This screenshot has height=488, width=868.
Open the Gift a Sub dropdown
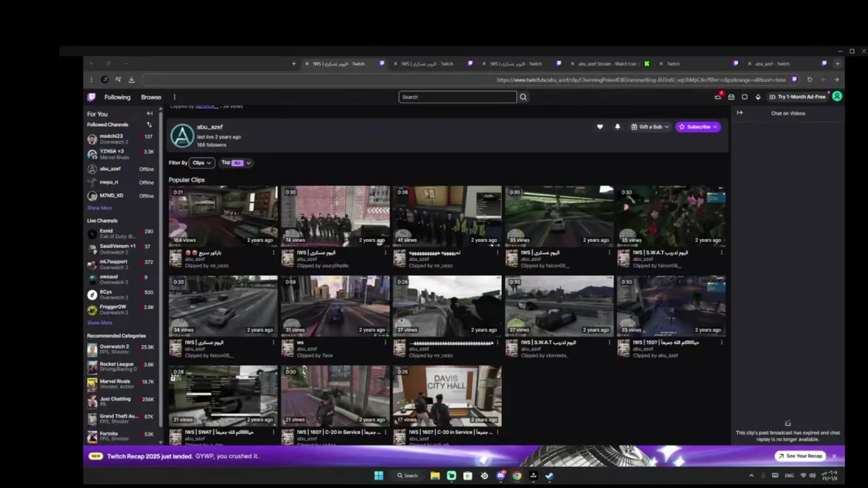point(650,127)
